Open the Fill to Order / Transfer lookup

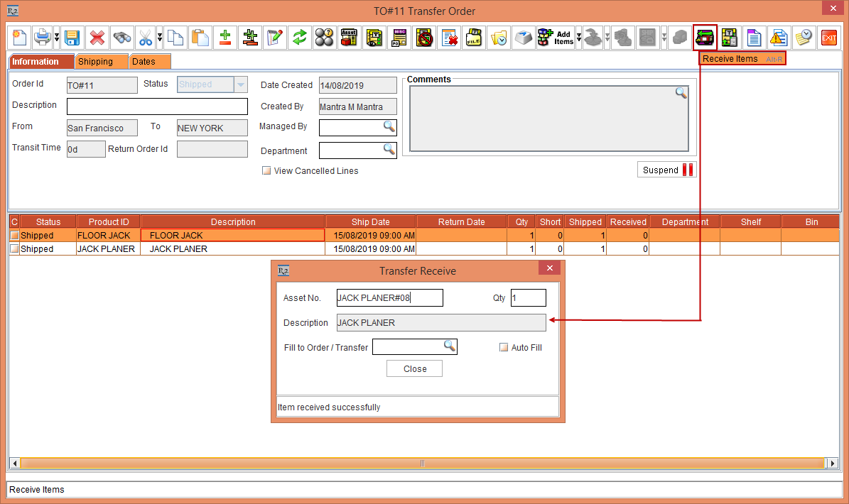[448, 346]
